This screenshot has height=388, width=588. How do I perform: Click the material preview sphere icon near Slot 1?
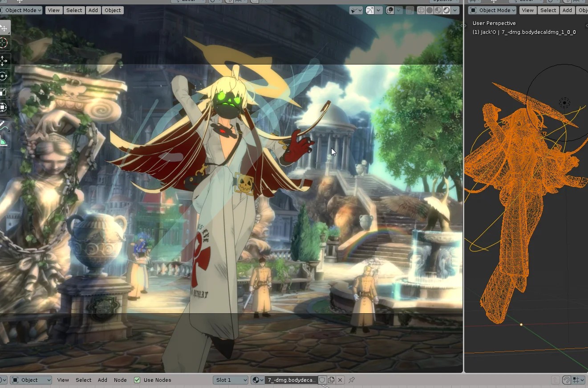tap(257, 380)
